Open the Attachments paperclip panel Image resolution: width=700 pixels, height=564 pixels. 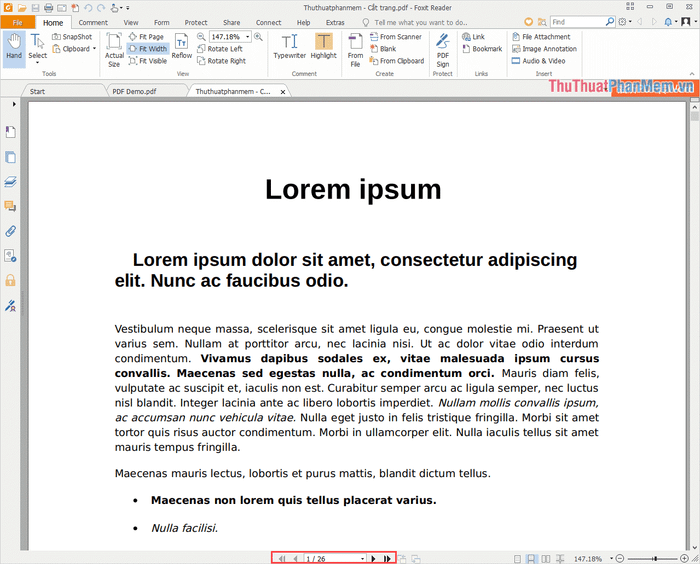click(10, 231)
